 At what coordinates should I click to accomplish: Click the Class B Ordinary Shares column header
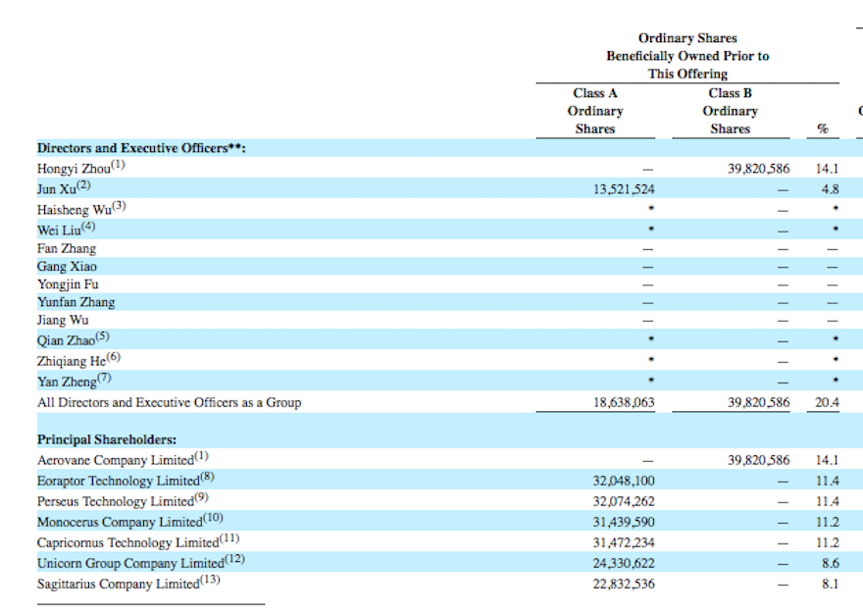click(730, 111)
